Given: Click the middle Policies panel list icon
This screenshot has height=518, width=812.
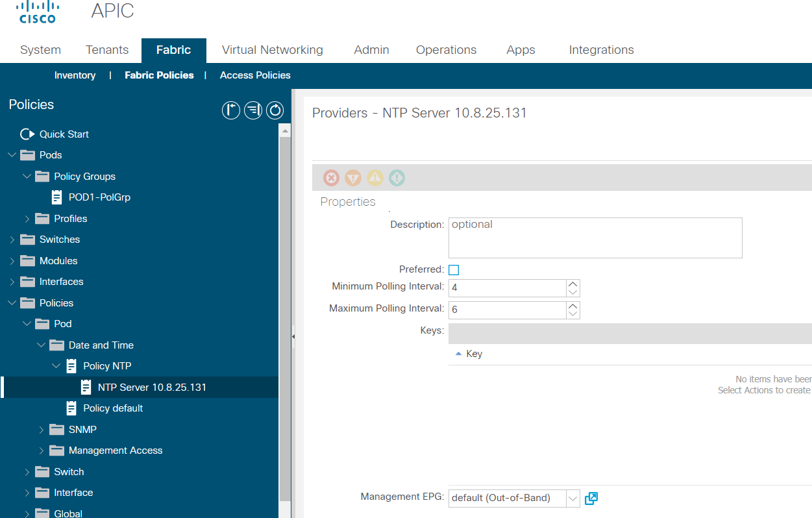Looking at the screenshot, I should click(253, 110).
